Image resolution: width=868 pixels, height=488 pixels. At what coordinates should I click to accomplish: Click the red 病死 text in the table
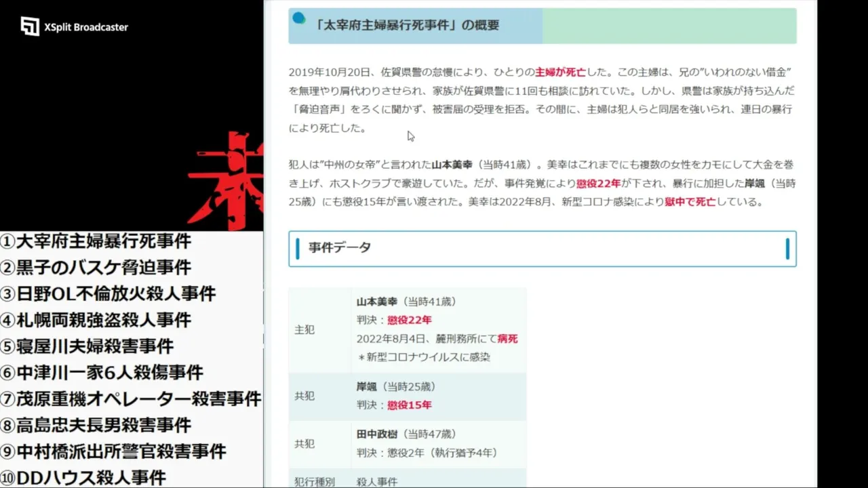click(507, 338)
